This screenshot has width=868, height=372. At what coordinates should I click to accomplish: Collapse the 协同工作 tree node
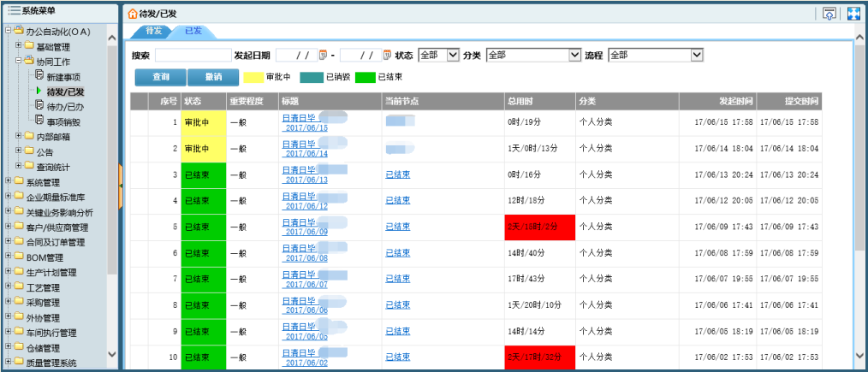[x=18, y=62]
